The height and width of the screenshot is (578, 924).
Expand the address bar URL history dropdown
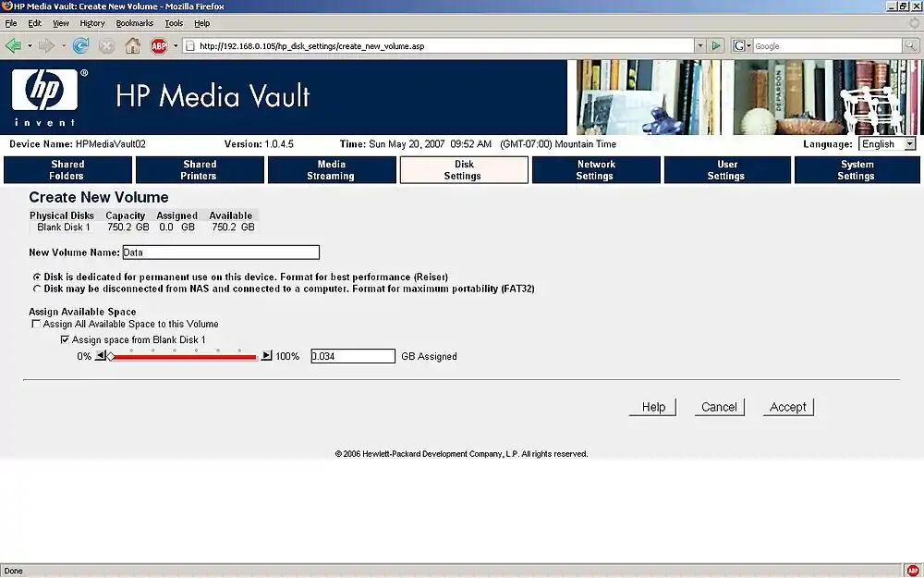tap(699, 45)
